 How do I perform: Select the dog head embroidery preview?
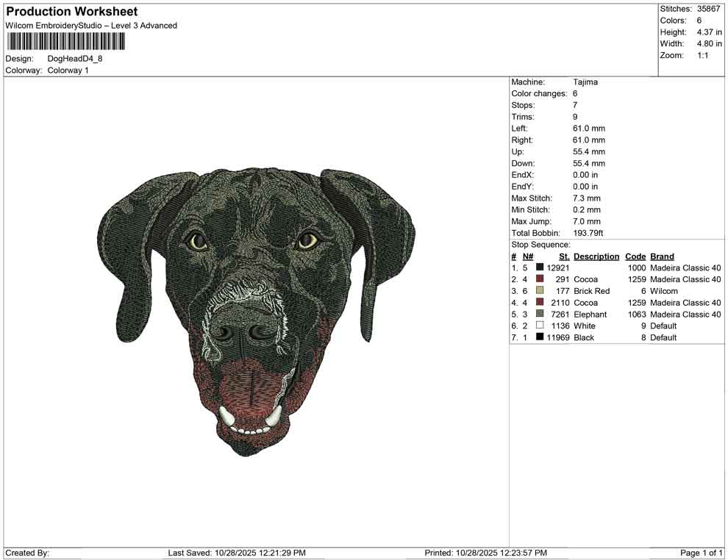(x=257, y=309)
